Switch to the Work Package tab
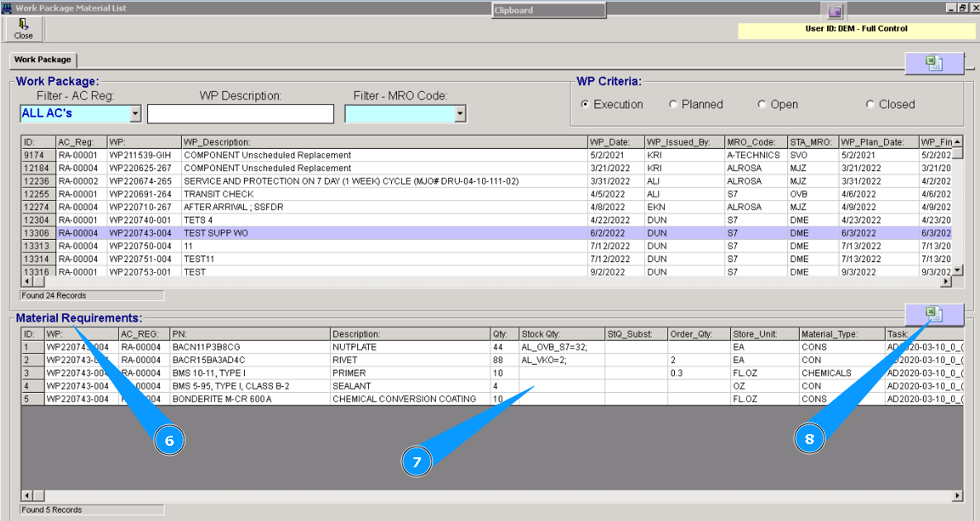The width and height of the screenshot is (980, 521). pyautogui.click(x=43, y=60)
